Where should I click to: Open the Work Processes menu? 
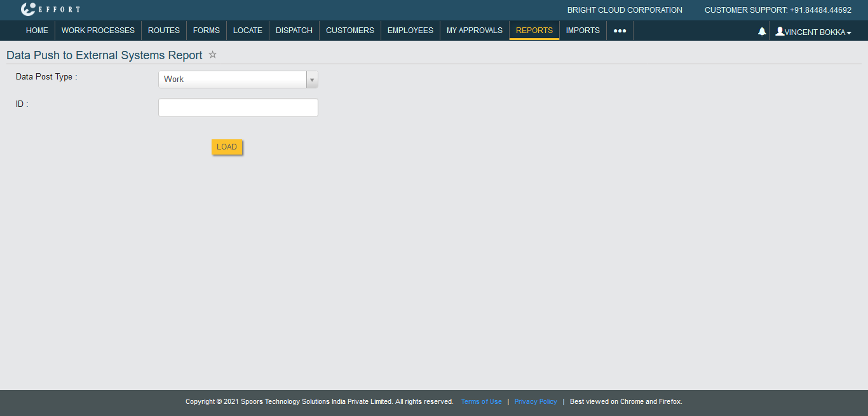click(x=98, y=31)
